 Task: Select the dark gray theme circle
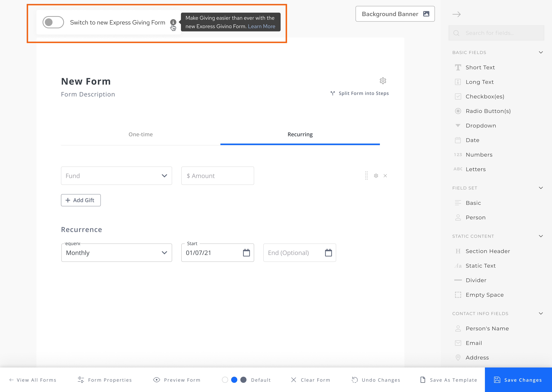pyautogui.click(x=243, y=380)
